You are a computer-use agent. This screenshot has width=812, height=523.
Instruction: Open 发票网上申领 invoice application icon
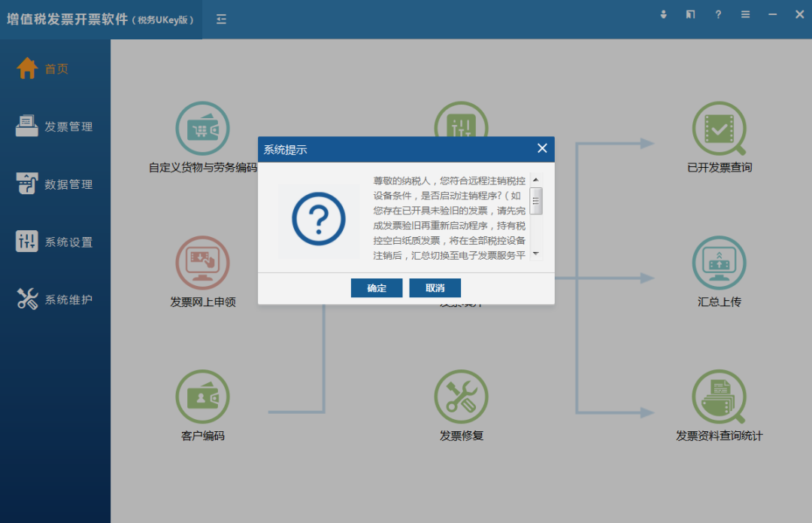202,263
